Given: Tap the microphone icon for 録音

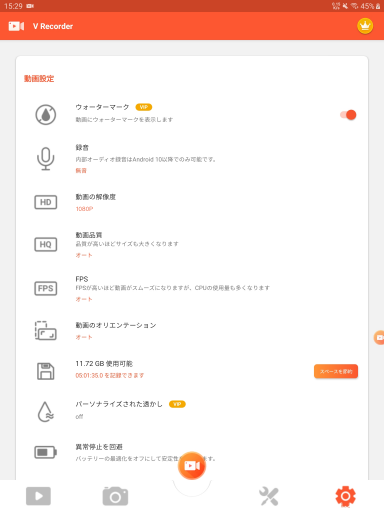Looking at the screenshot, I should tap(46, 159).
